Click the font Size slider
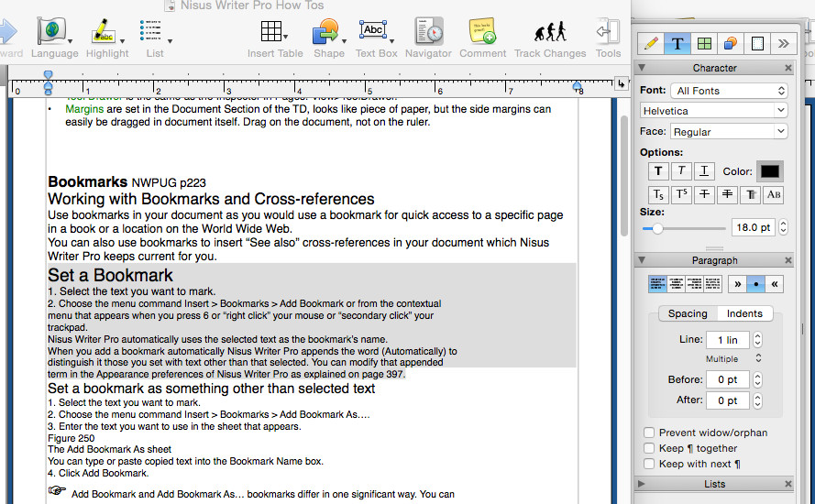Viewport: 815px width, 504px height. point(684,228)
